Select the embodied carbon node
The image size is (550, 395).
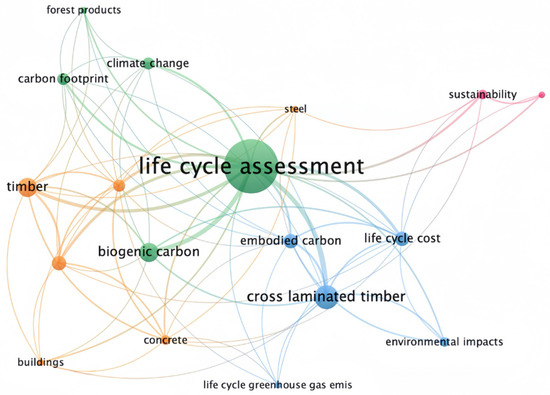290,241
